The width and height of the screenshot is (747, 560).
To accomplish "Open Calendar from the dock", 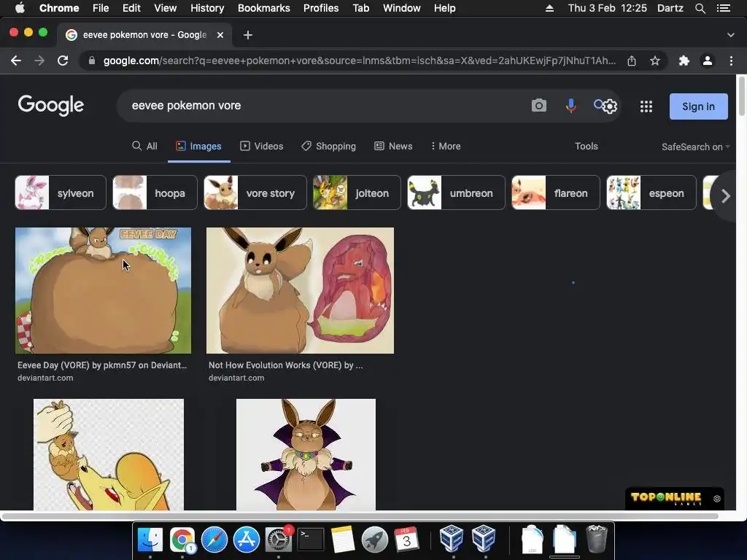I will [406, 540].
